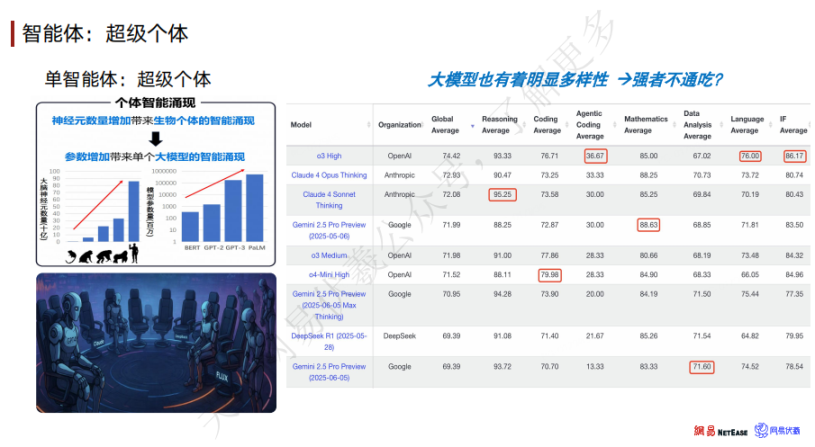Click the 网易伏羲 logo icon
The height and width of the screenshot is (447, 815).
[761, 430]
